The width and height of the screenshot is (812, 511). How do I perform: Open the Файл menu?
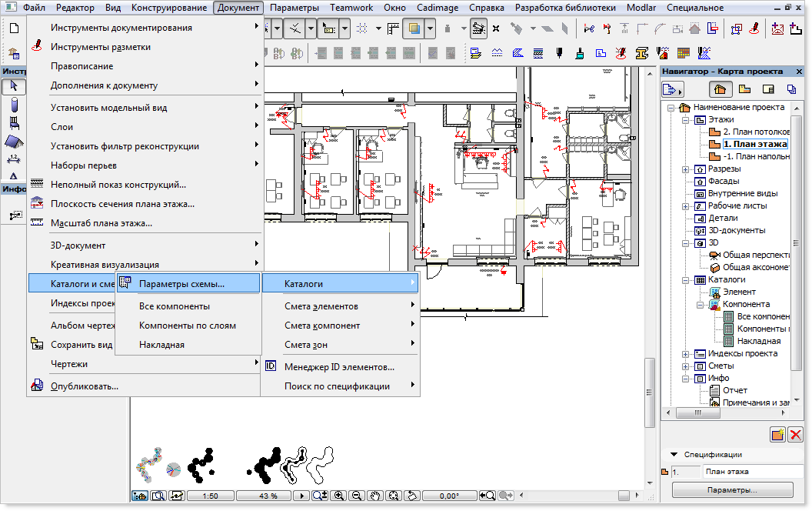coord(34,8)
